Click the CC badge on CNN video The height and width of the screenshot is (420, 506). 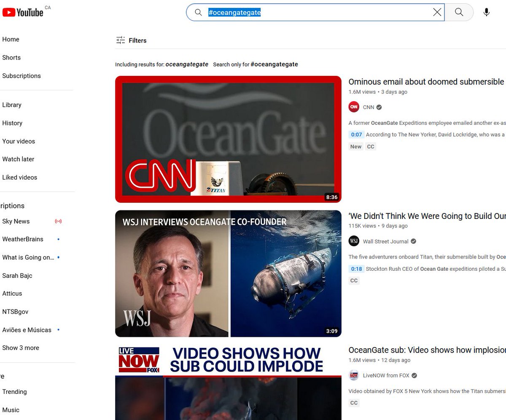pyautogui.click(x=371, y=146)
